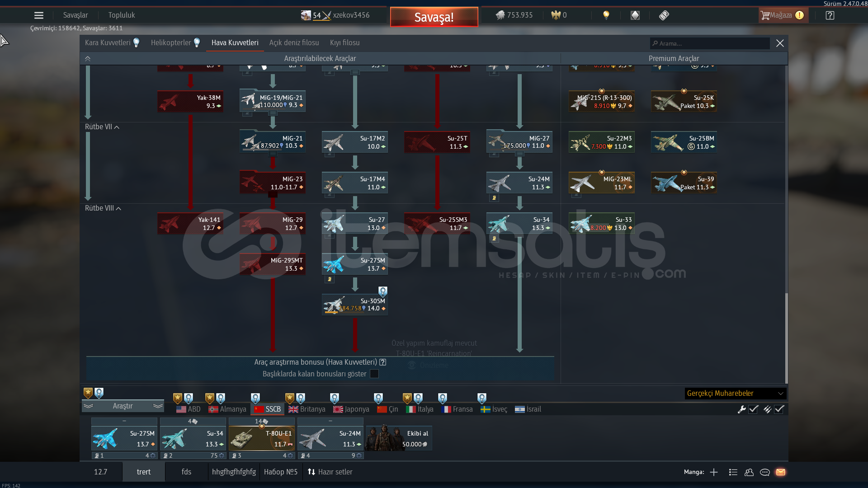Open the glowing mail envelope icon
This screenshot has height=488, width=868.
click(781, 472)
